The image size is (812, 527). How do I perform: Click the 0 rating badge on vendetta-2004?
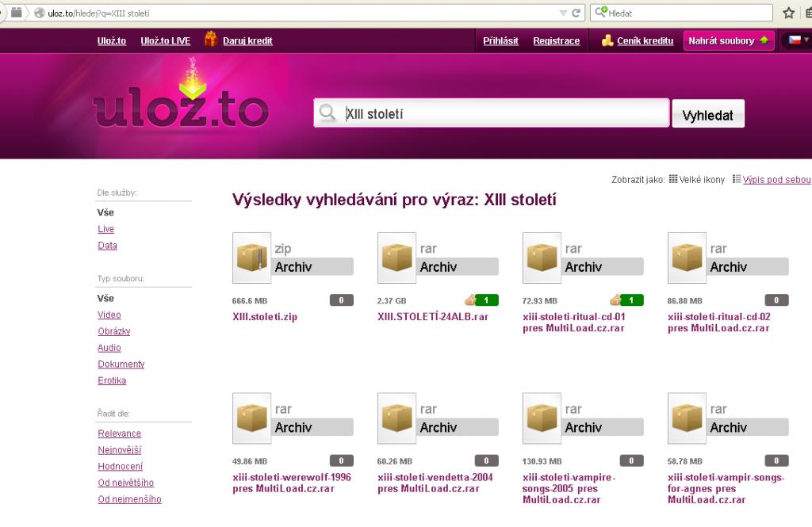pyautogui.click(x=486, y=460)
